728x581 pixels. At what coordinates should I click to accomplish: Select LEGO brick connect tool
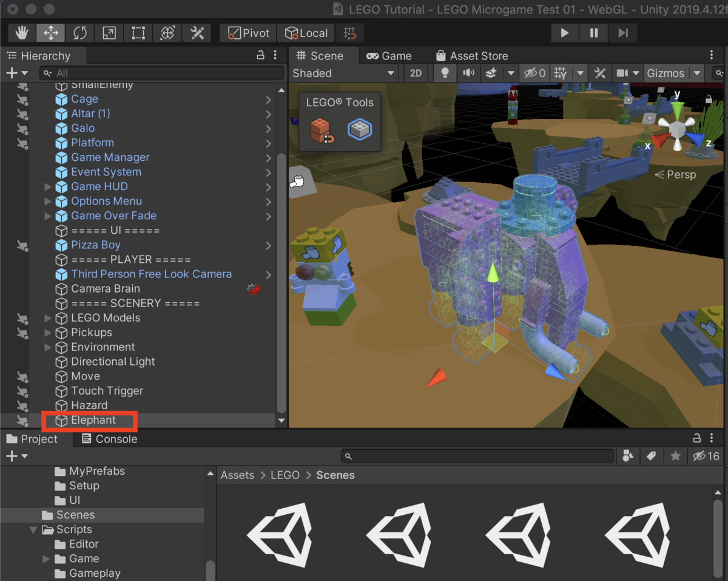pos(321,130)
